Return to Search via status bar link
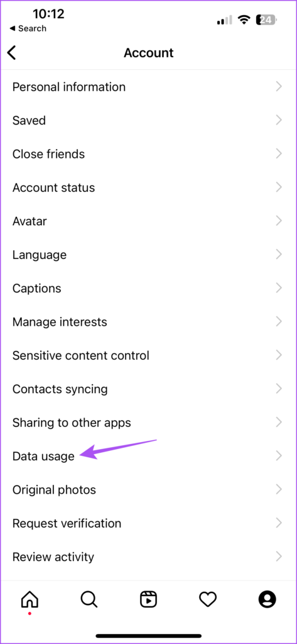Viewport: 297px width, 644px height. point(28,28)
